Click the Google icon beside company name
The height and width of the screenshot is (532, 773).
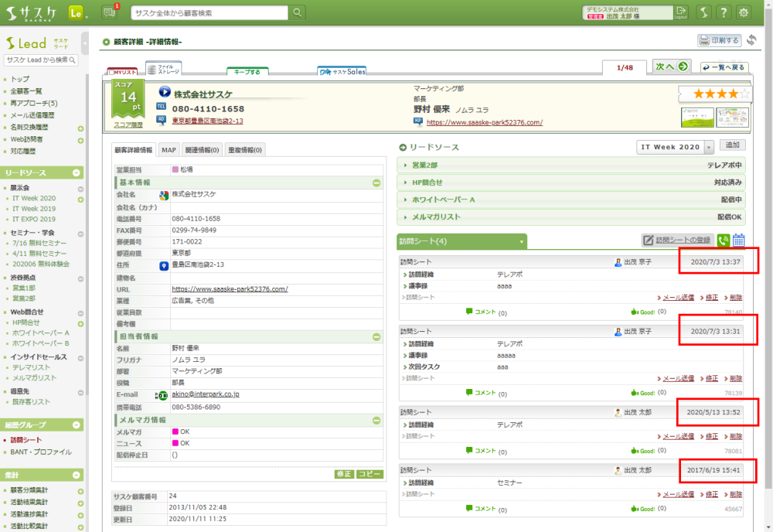163,195
